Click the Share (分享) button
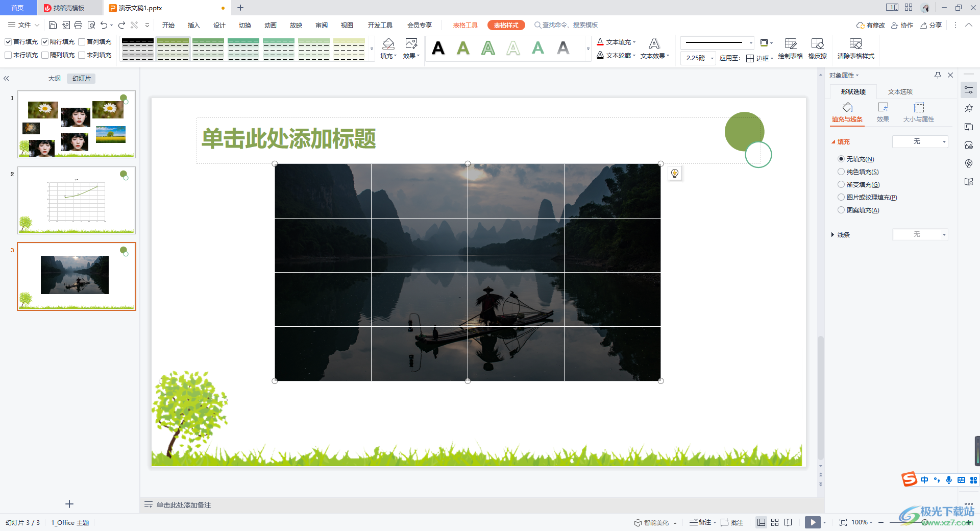This screenshot has width=980, height=531. [x=930, y=25]
